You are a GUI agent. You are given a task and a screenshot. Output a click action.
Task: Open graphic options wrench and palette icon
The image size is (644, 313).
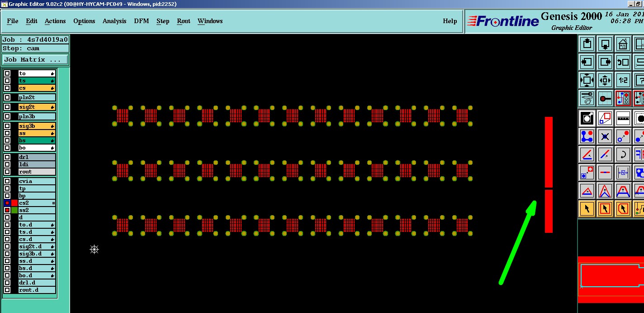(587, 98)
